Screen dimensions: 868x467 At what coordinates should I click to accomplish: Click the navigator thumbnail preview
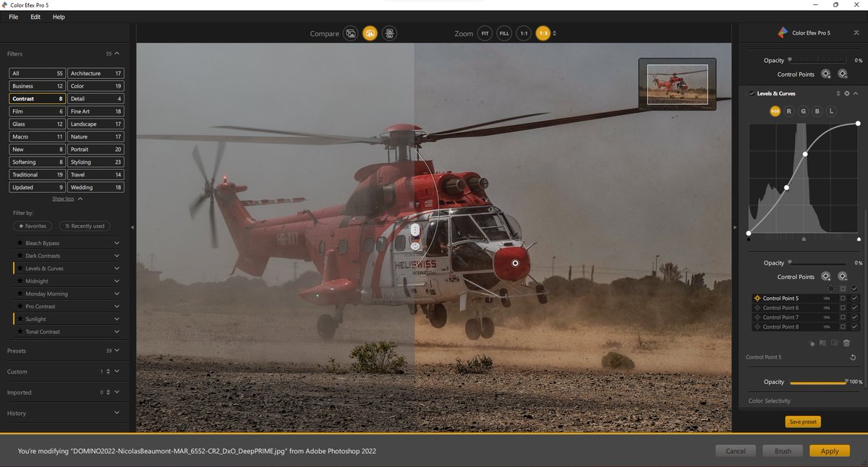677,83
